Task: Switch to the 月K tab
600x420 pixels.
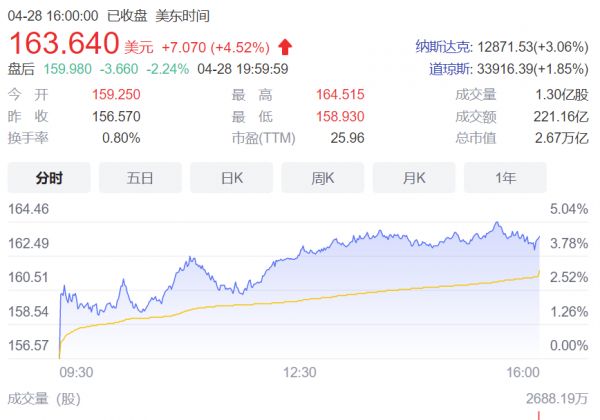Action: click(x=414, y=178)
